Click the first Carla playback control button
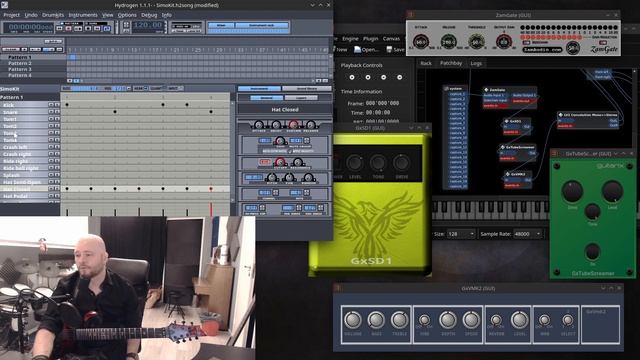Viewport: 640px width, 360px height. [x=352, y=77]
